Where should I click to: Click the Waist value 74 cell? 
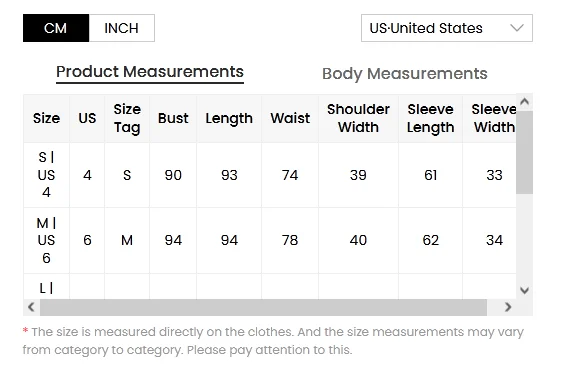pos(290,175)
